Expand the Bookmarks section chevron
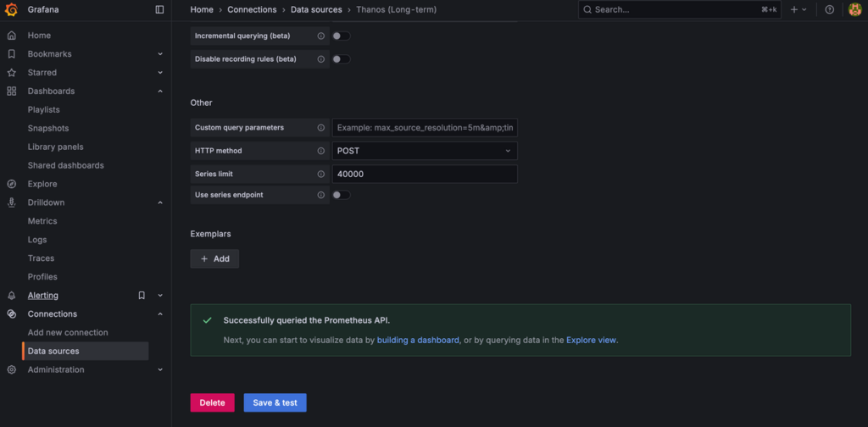 (x=160, y=54)
